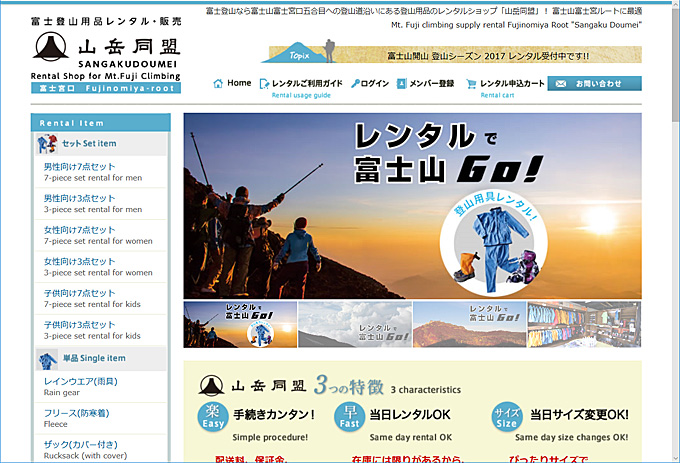This screenshot has height=463, width=680.
Task: Click the blue Size circle badge
Action: point(507,417)
